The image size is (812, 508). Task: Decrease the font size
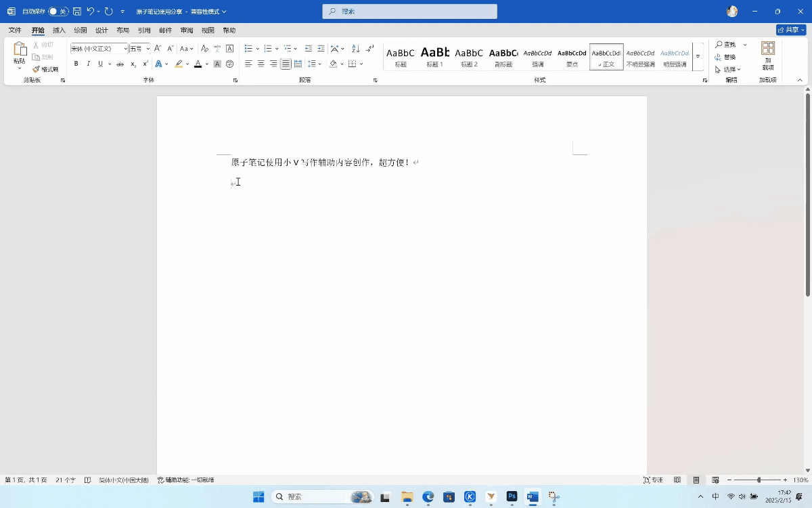170,49
